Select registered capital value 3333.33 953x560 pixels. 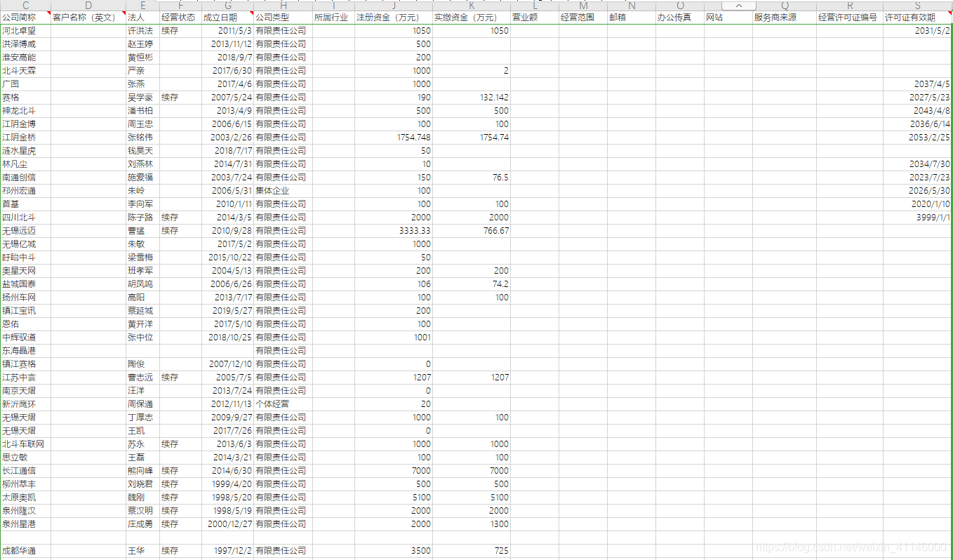pos(393,230)
